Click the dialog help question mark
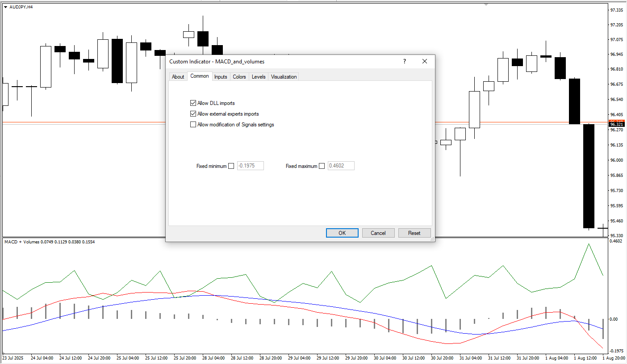Screen dimensions: 627x364 (405, 62)
